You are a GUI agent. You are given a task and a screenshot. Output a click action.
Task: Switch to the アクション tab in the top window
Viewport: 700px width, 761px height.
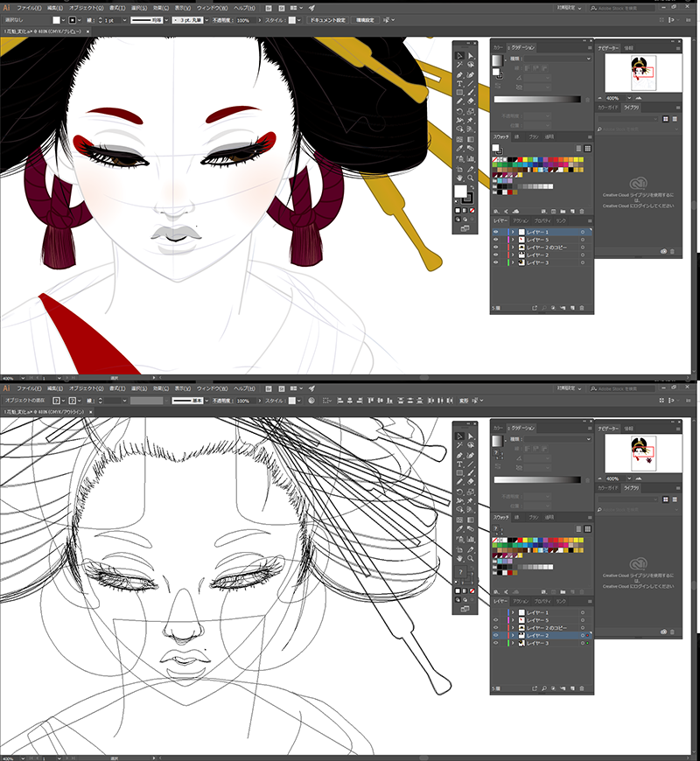click(521, 220)
